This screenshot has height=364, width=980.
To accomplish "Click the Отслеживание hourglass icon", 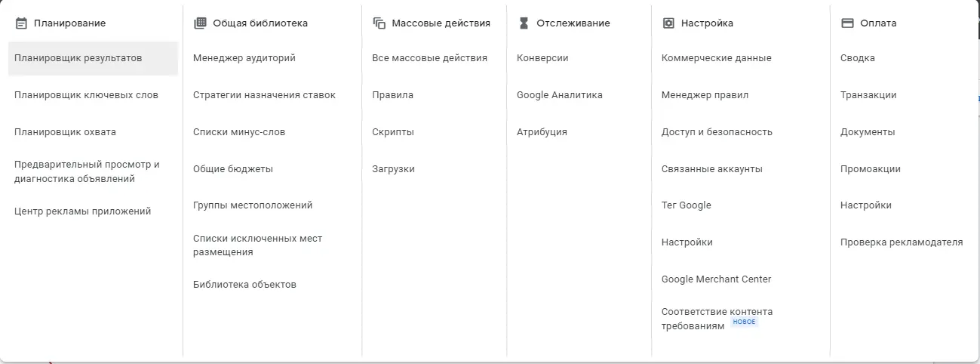I will 524,23.
